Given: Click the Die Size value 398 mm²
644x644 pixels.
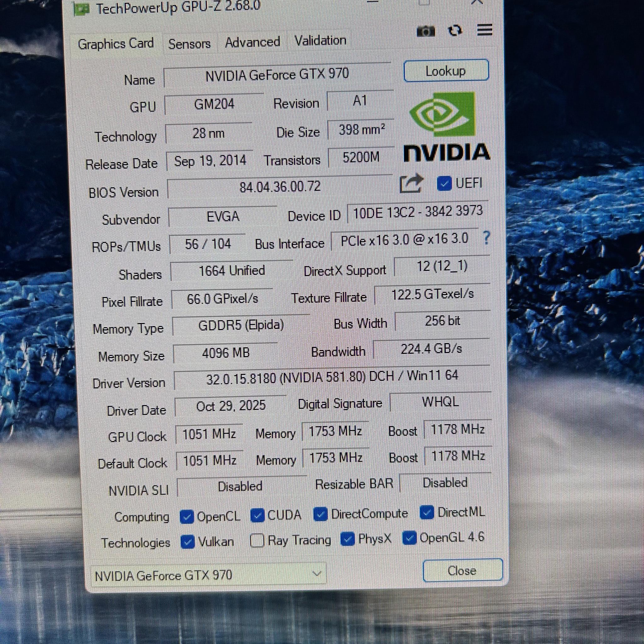Looking at the screenshot, I should 361,130.
